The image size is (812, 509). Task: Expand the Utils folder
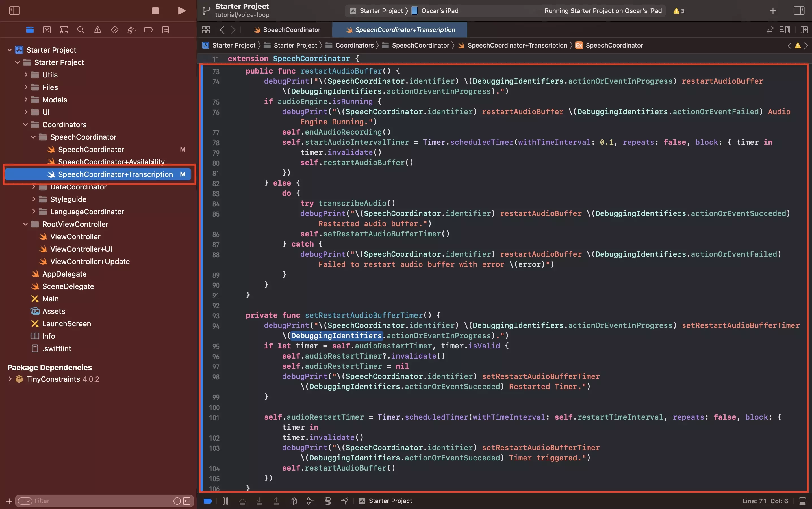[25, 75]
